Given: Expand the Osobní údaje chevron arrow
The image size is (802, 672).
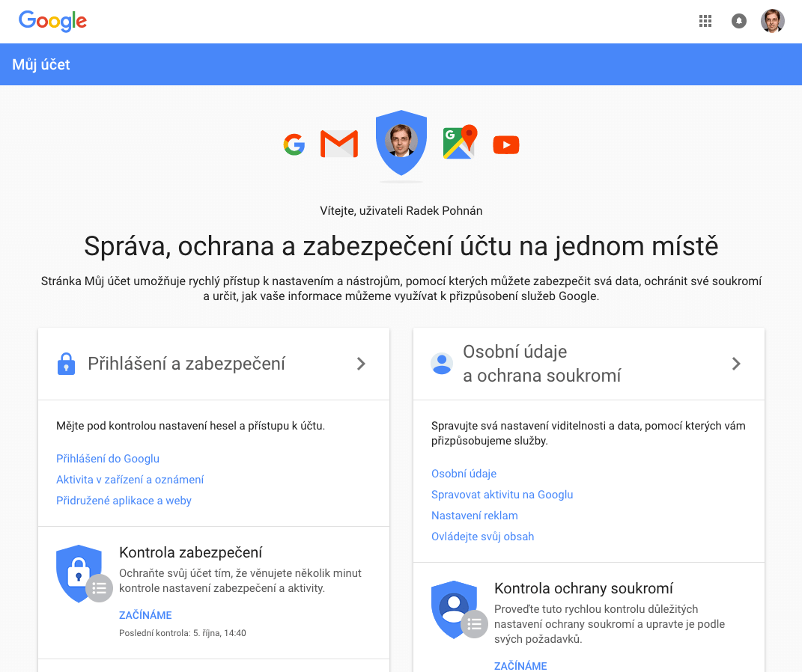Looking at the screenshot, I should (x=736, y=364).
